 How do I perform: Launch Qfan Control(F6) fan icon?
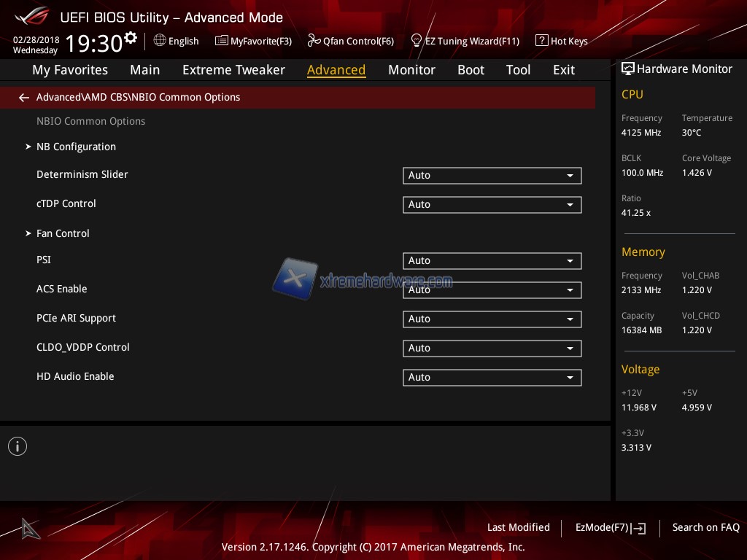(x=314, y=41)
